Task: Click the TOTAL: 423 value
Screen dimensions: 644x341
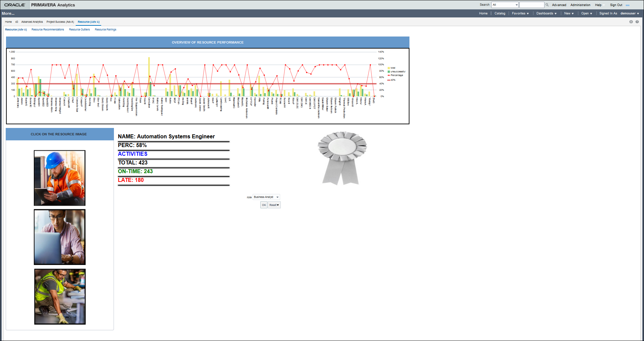Action: (x=133, y=162)
